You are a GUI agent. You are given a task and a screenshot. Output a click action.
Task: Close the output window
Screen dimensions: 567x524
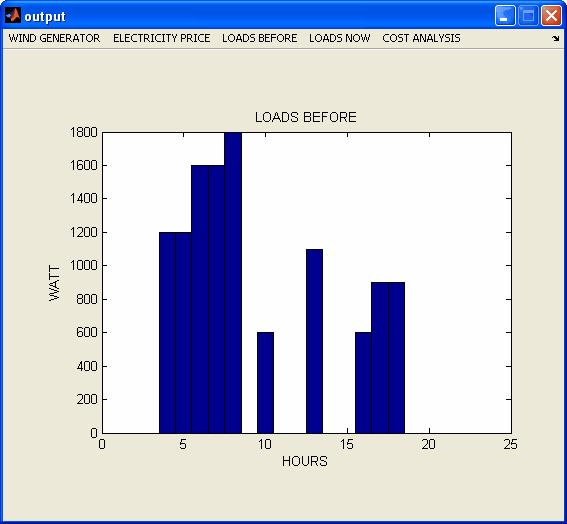(x=551, y=16)
